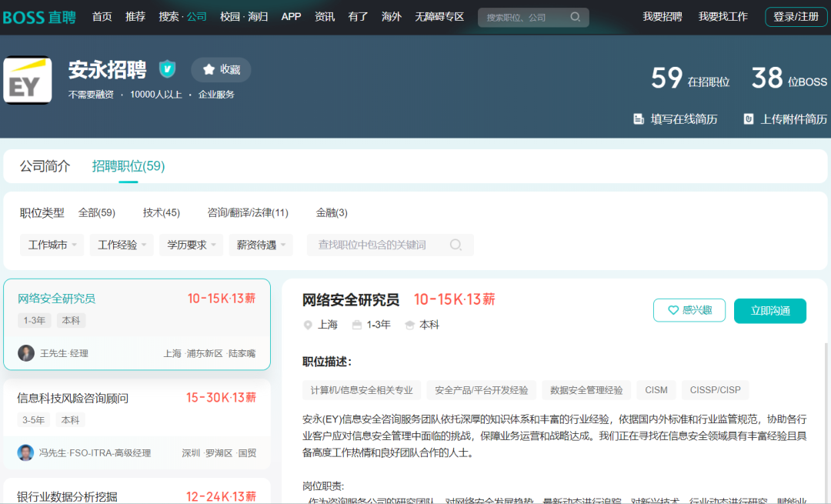Click the search magnifier icon in top bar
This screenshot has height=504, width=831.
click(x=575, y=17)
